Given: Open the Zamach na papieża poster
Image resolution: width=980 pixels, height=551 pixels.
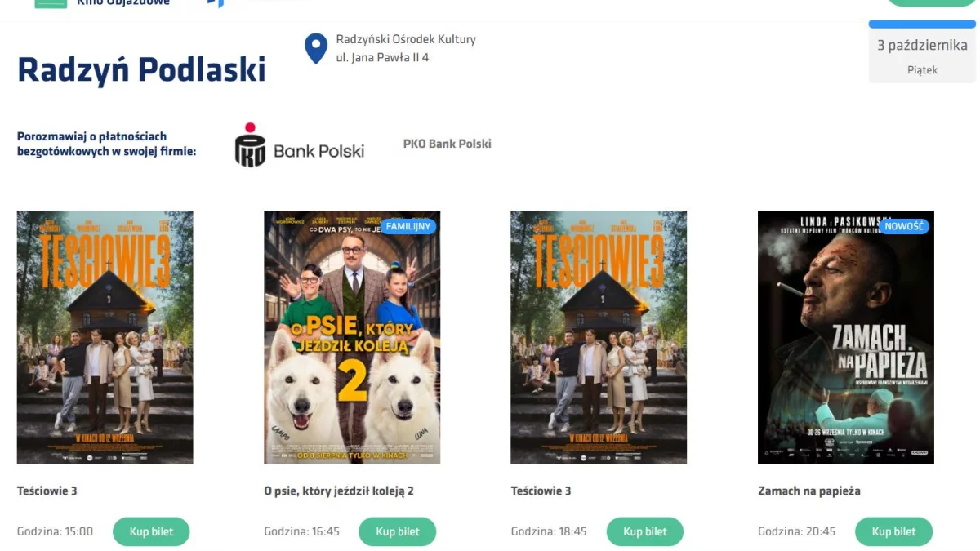Looking at the screenshot, I should [846, 337].
